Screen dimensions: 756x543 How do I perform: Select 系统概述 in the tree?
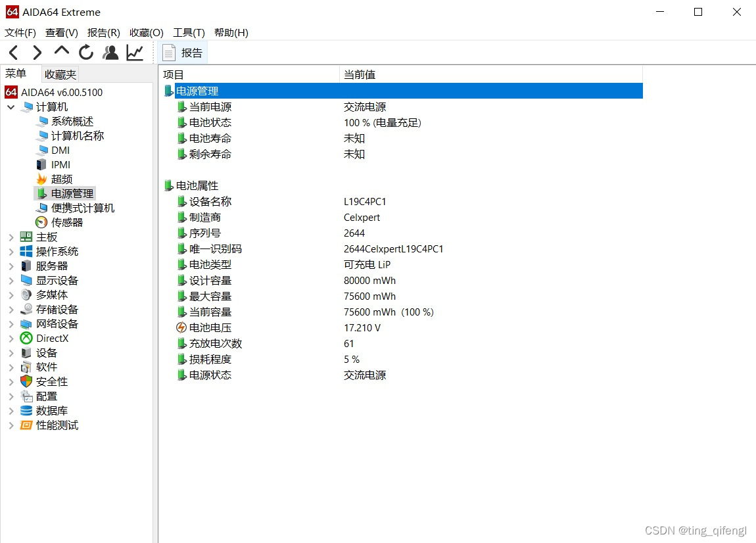[x=72, y=122]
